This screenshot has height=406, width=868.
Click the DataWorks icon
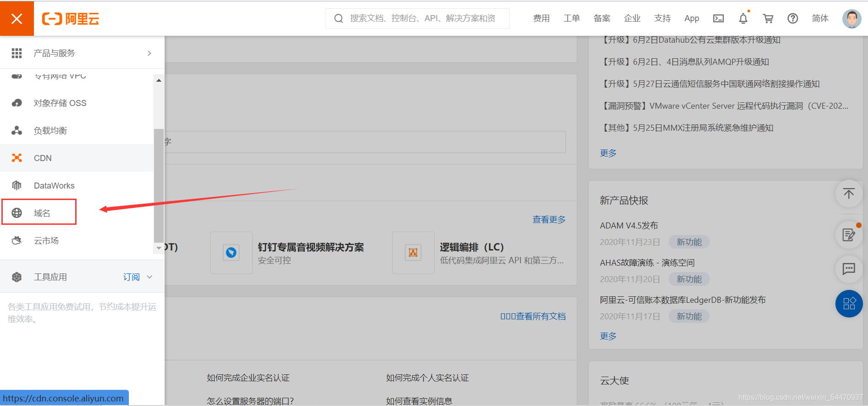17,185
